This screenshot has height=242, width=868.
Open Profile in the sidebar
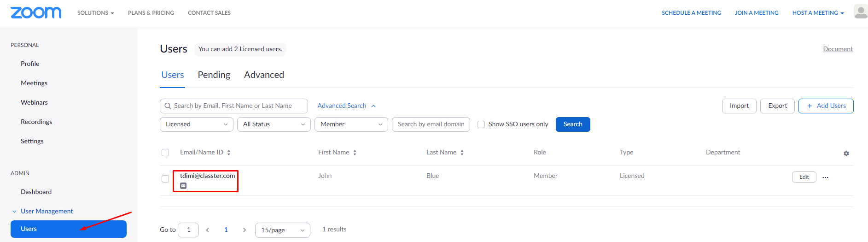point(30,64)
